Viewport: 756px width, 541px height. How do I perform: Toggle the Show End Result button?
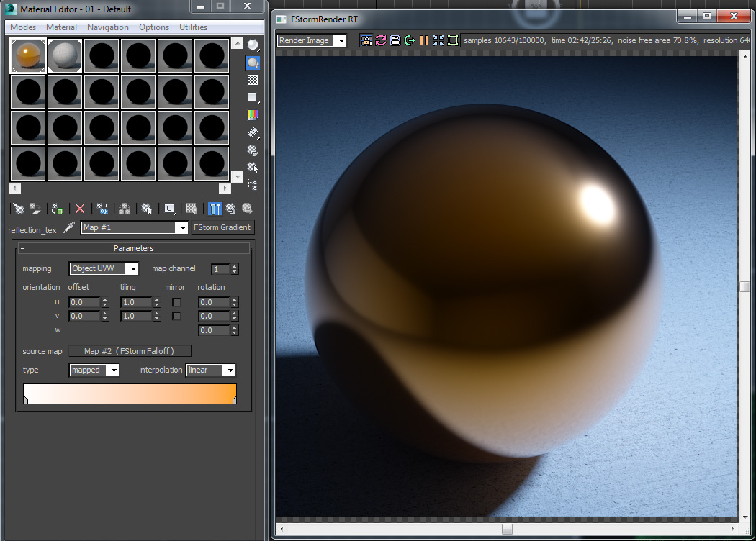click(215, 209)
